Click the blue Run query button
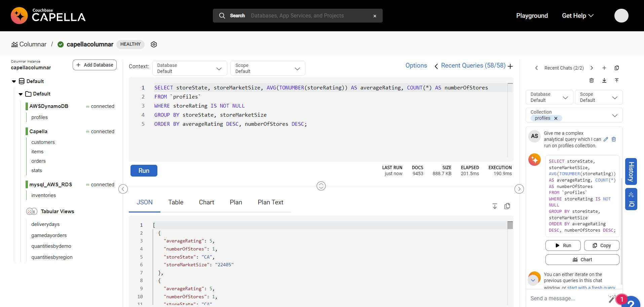Screen dimensions: 644x307 point(144,170)
